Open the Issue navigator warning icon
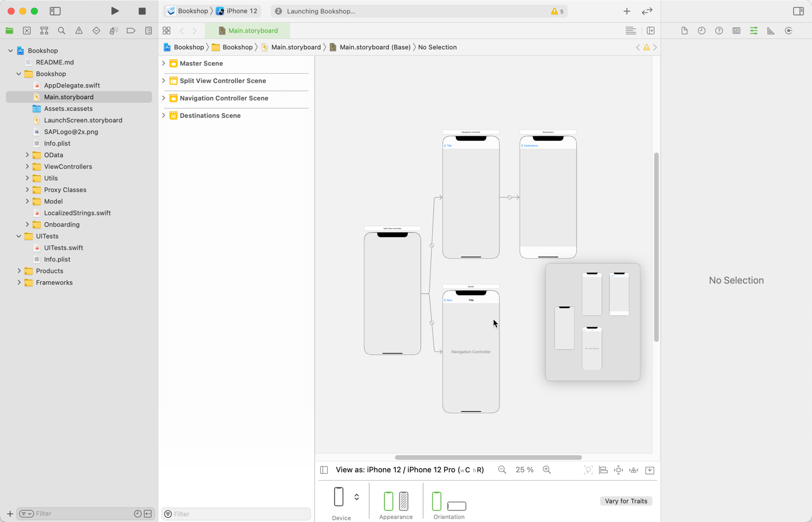This screenshot has height=522, width=812. click(79, 31)
